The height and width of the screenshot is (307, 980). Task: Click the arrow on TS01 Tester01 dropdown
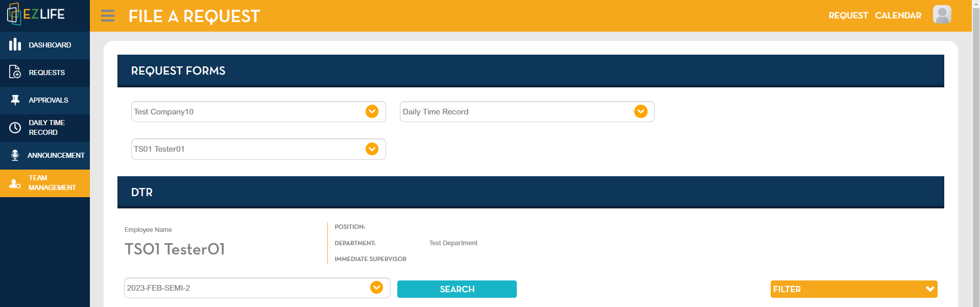point(372,149)
